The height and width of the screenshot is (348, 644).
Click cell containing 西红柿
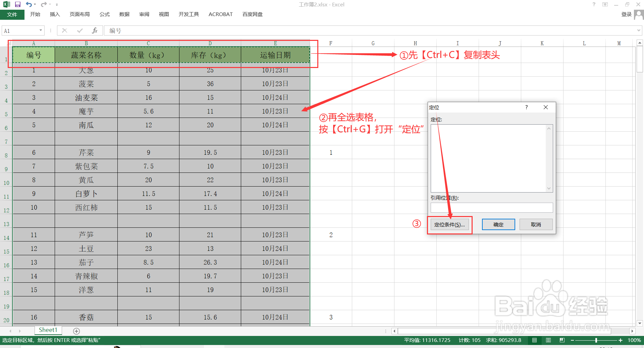point(86,207)
